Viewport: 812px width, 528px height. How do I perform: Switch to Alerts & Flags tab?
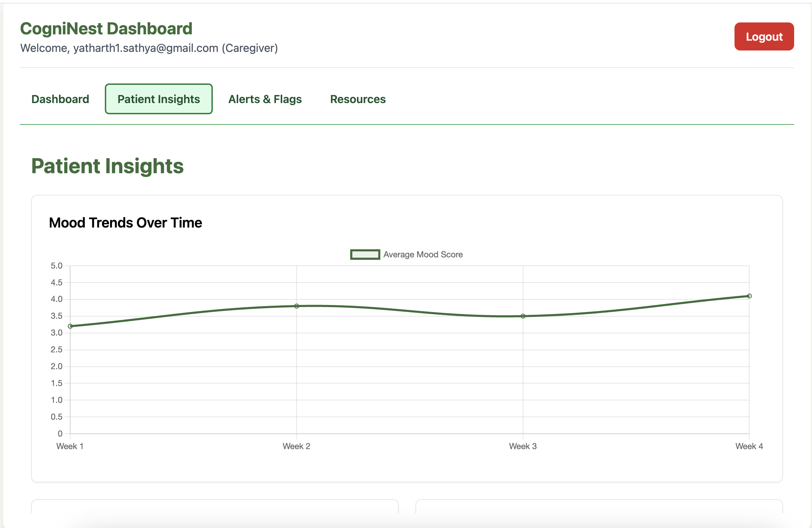point(265,99)
